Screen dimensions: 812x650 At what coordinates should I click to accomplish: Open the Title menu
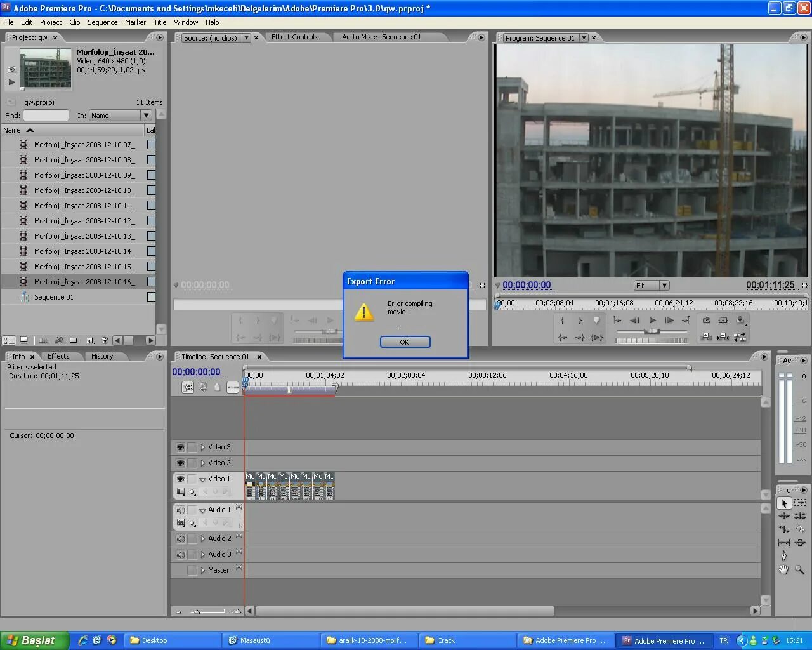(160, 22)
